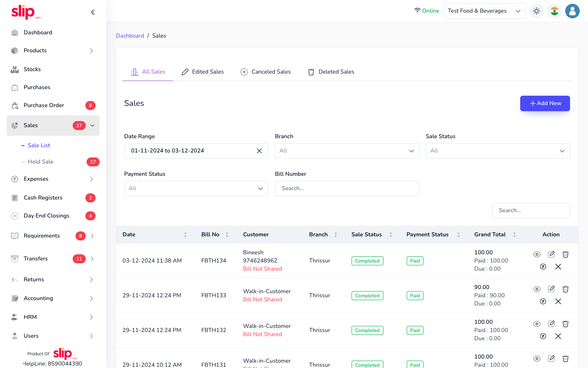Switch to the Canceled Sales tab

[266, 72]
